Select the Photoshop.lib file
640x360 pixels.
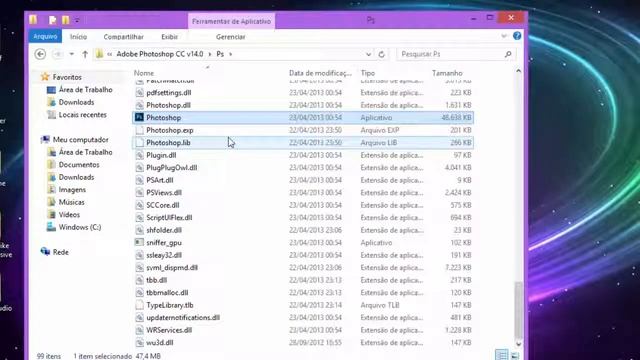point(168,142)
